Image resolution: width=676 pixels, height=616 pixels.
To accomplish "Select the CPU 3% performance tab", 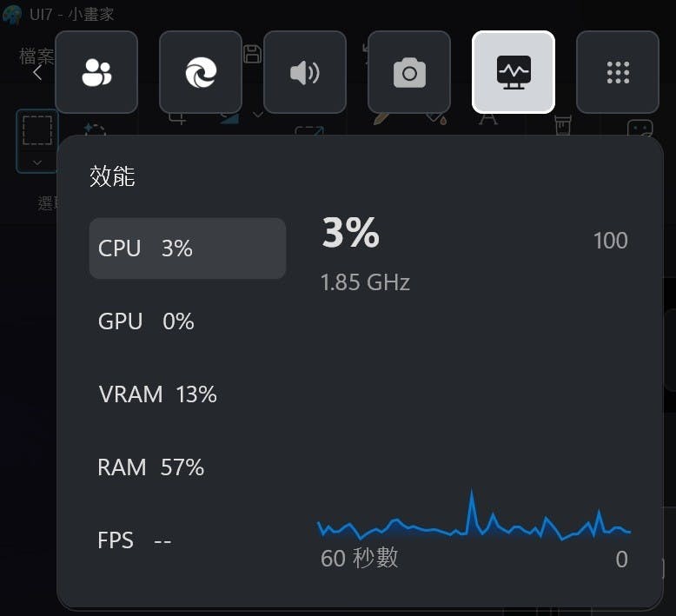I will [x=187, y=248].
